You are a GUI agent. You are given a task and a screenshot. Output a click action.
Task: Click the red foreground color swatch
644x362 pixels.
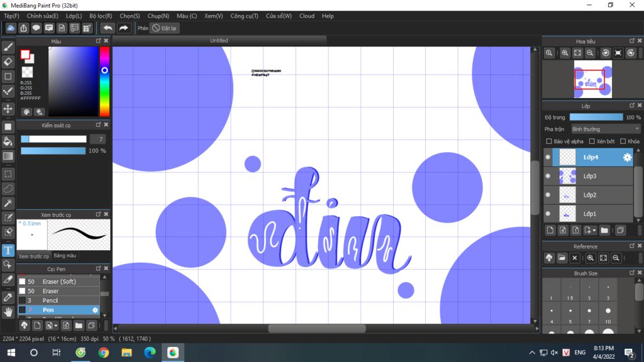click(25, 54)
